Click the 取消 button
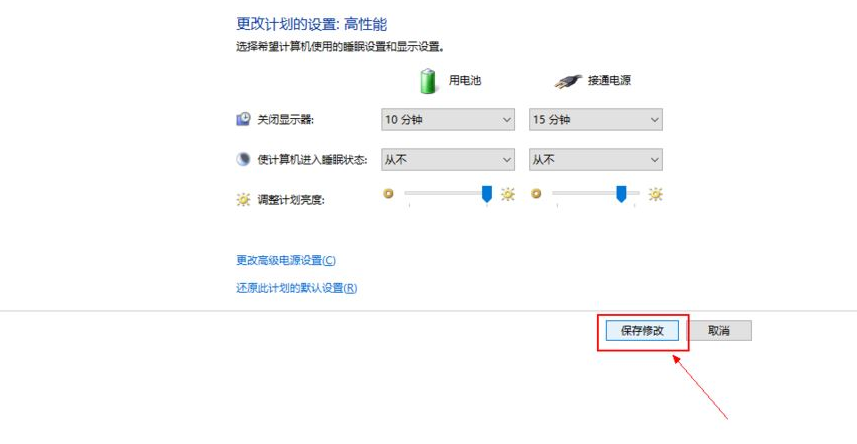This screenshot has width=857, height=444. pos(719,330)
